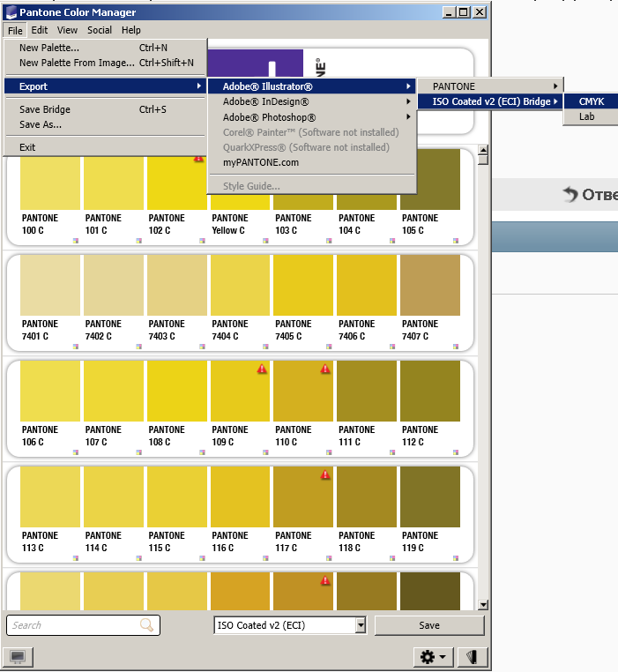
Task: Click the PANTONE 103 C label
Action: point(294,224)
